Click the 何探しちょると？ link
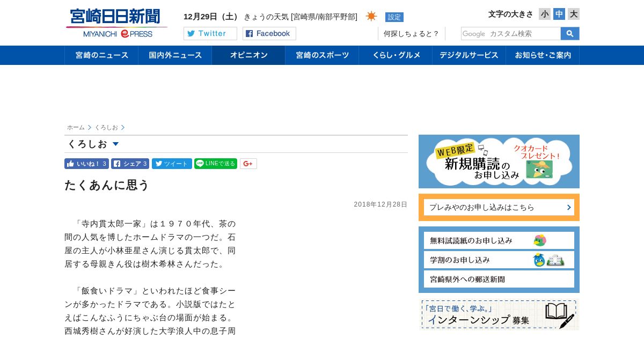 [x=411, y=34]
